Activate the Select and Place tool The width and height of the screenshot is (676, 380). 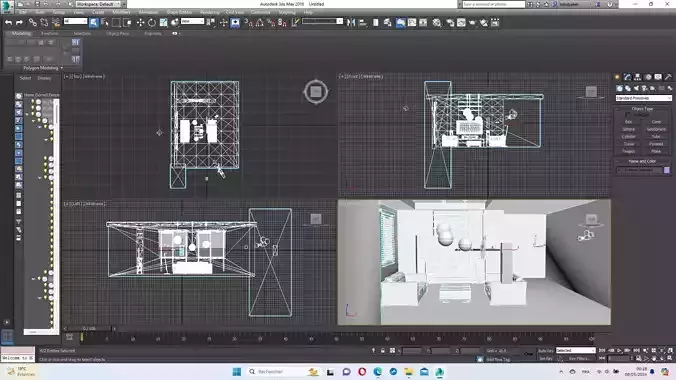[x=175, y=22]
